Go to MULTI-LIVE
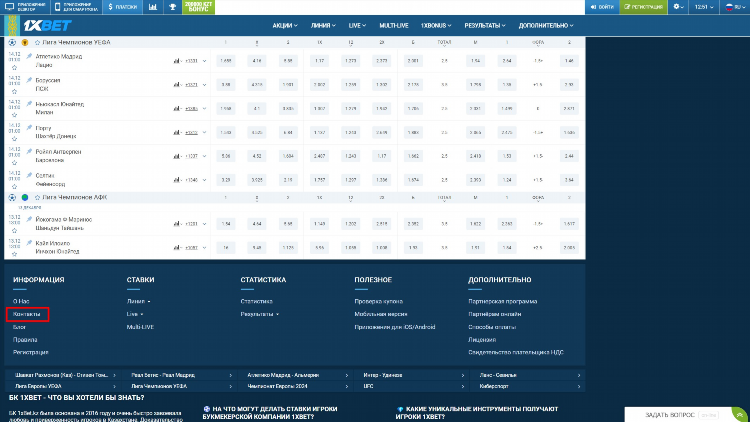Screen dimensions: 750x422 click(394, 25)
